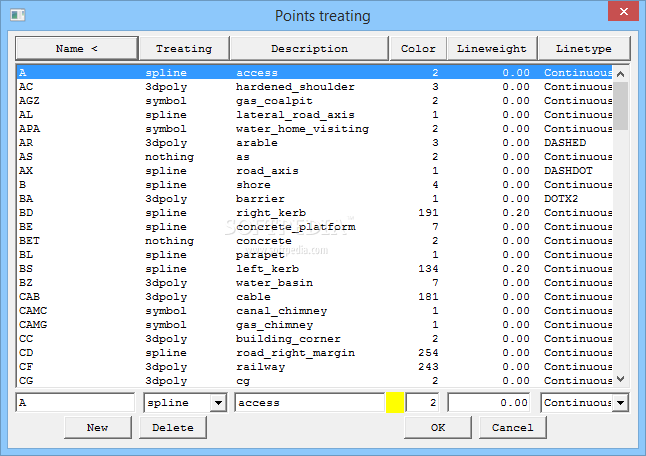Click the description field containing access
This screenshot has height=456, width=646.
310,402
